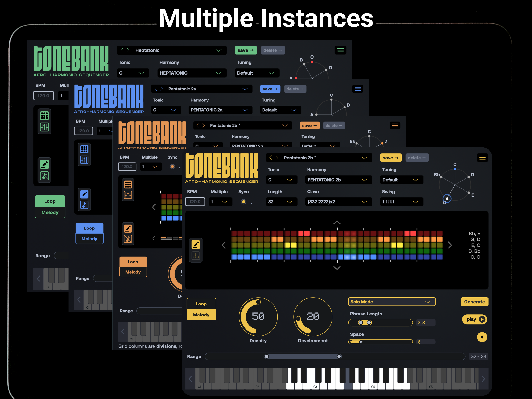The image size is (532, 399).
Task: Click G note on the tone circle
Action: click(x=447, y=198)
